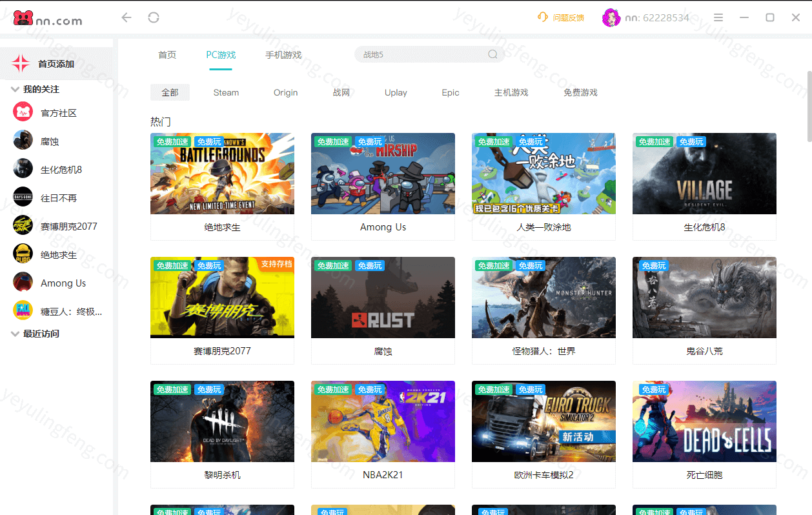Click the search magnifier icon

coord(492,55)
